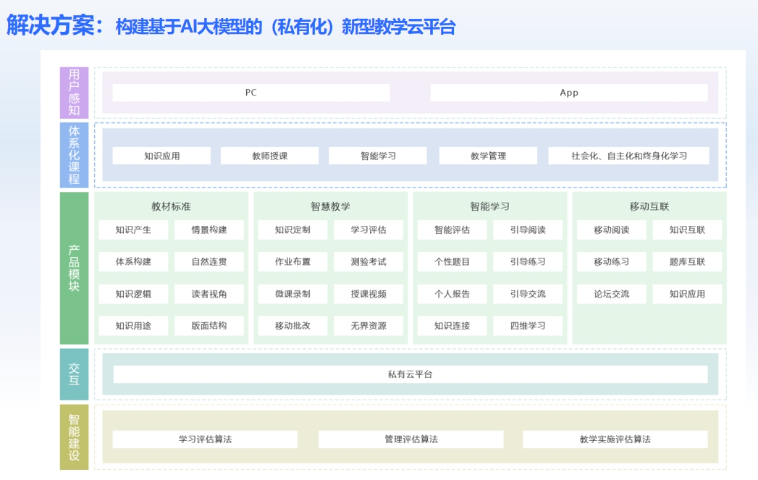Click the 教材标准 module heading
This screenshot has width=758, height=480.
(171, 206)
